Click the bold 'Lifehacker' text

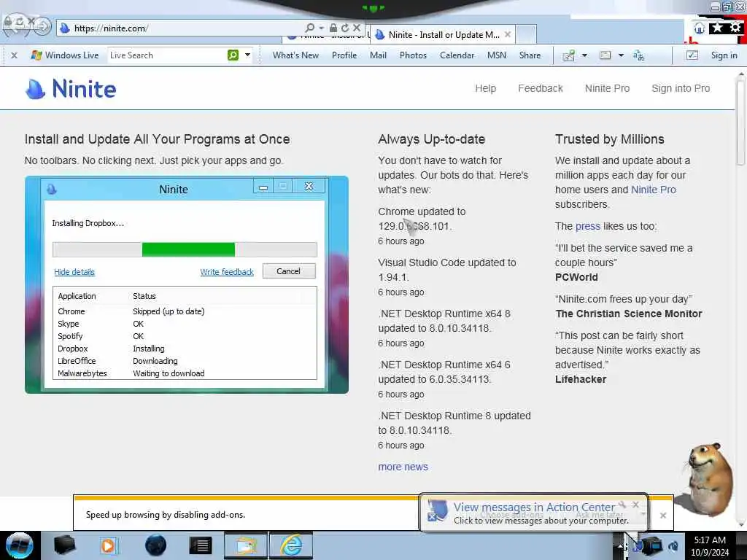coord(580,379)
